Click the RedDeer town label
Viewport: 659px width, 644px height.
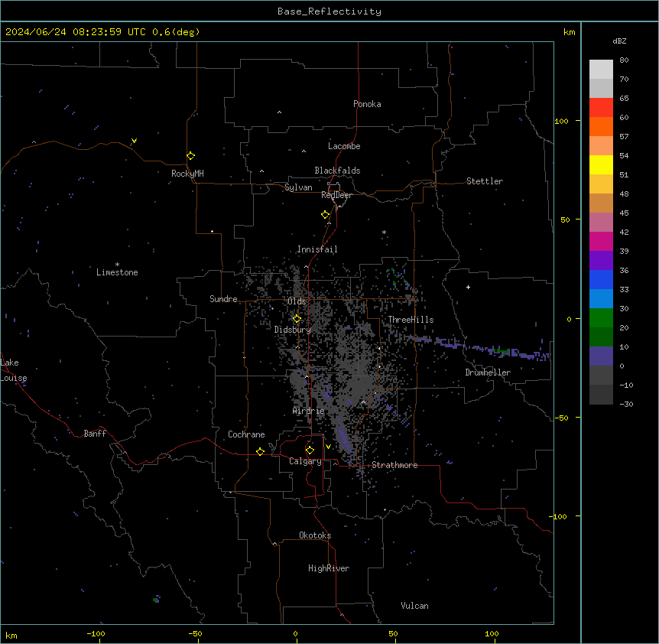tap(336, 195)
